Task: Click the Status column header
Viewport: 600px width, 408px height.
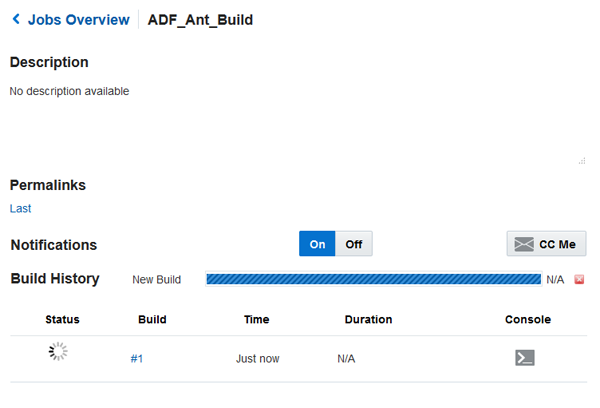Action: 62,320
